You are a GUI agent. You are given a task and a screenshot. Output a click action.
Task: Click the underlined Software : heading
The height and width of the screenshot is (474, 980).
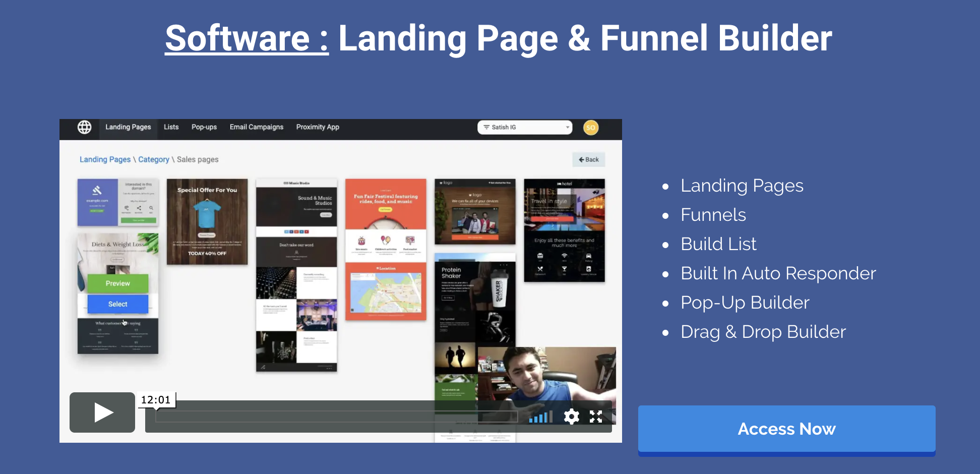(247, 38)
